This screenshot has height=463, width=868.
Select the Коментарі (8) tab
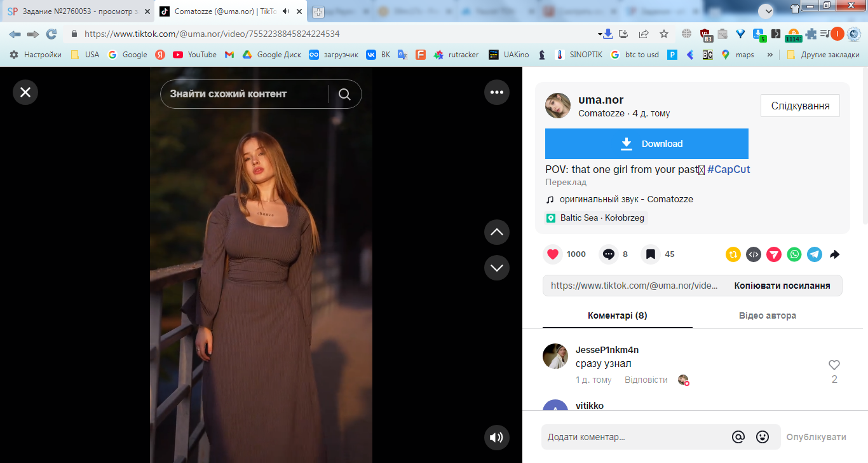pyautogui.click(x=618, y=315)
